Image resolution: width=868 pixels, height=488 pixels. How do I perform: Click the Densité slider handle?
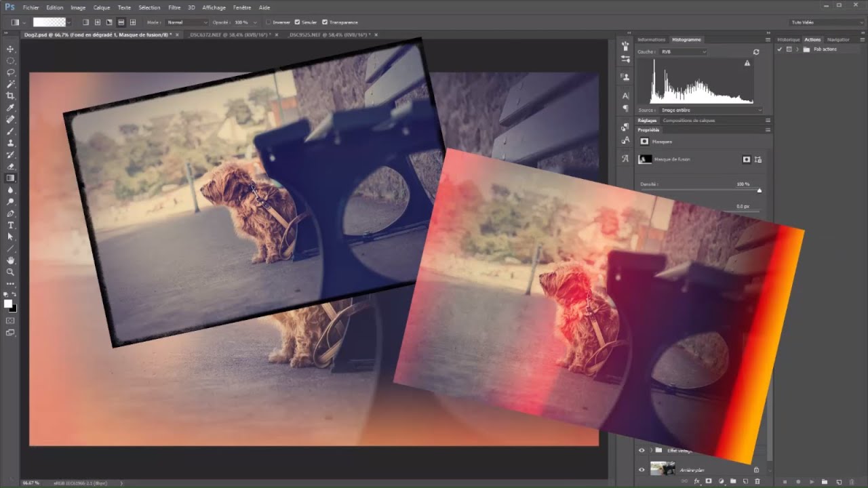point(759,190)
